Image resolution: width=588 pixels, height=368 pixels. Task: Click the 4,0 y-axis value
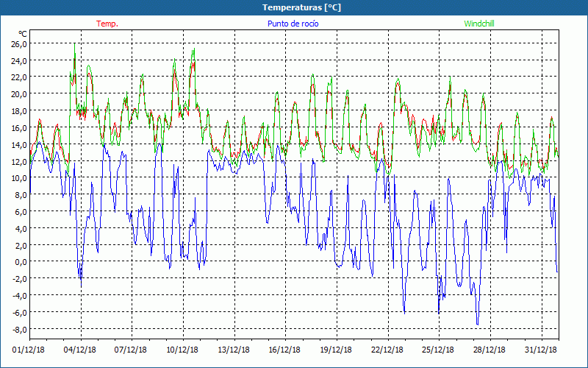pos(21,228)
